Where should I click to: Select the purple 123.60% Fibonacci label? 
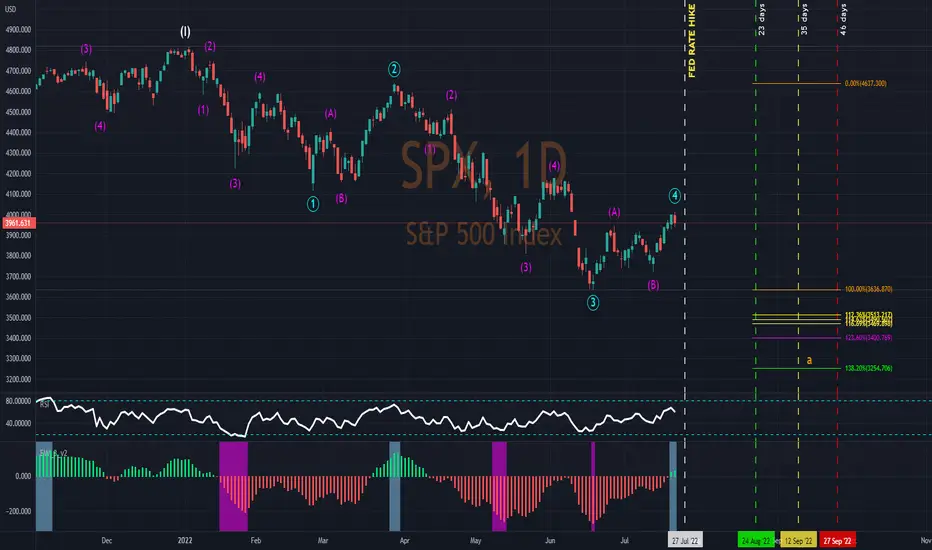(868, 337)
